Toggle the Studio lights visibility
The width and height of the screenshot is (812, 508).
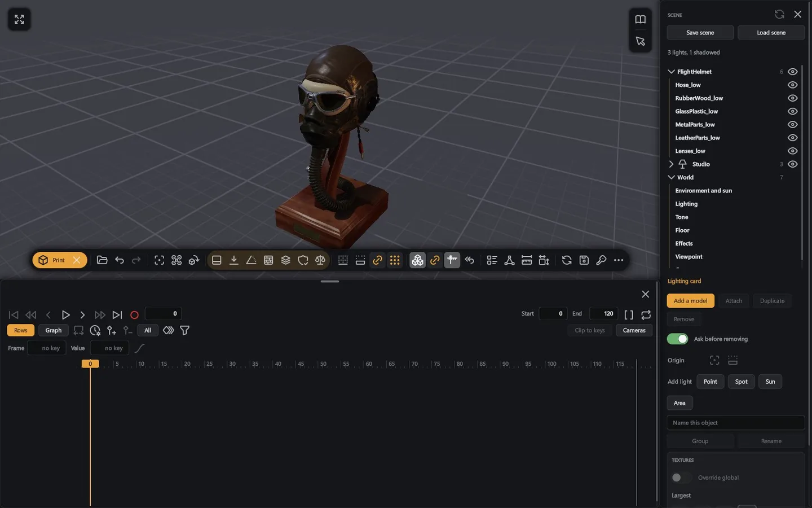(792, 164)
